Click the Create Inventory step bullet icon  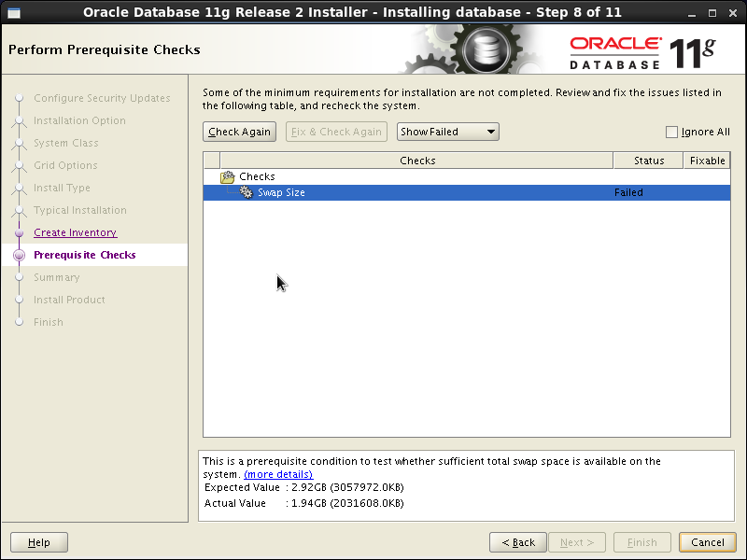coord(19,232)
